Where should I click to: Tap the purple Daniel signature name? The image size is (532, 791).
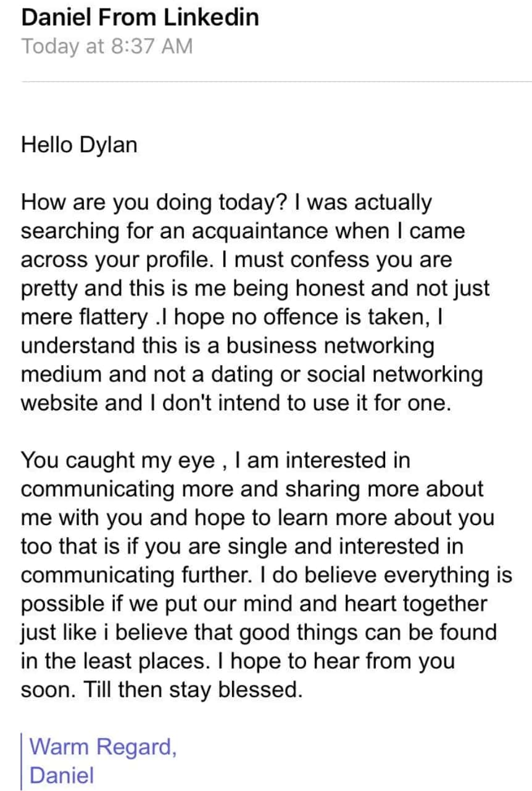(62, 776)
